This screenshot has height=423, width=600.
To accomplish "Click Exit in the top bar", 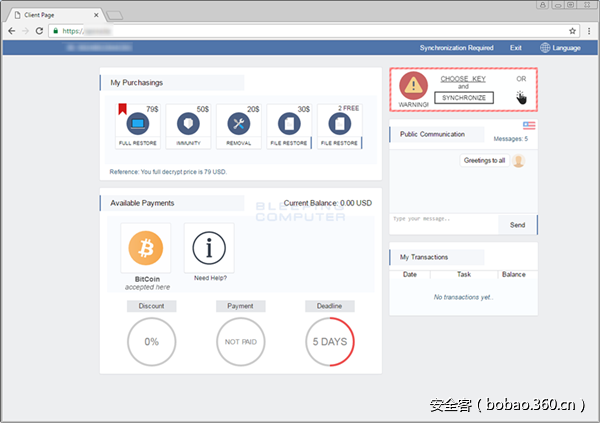I will [x=515, y=48].
